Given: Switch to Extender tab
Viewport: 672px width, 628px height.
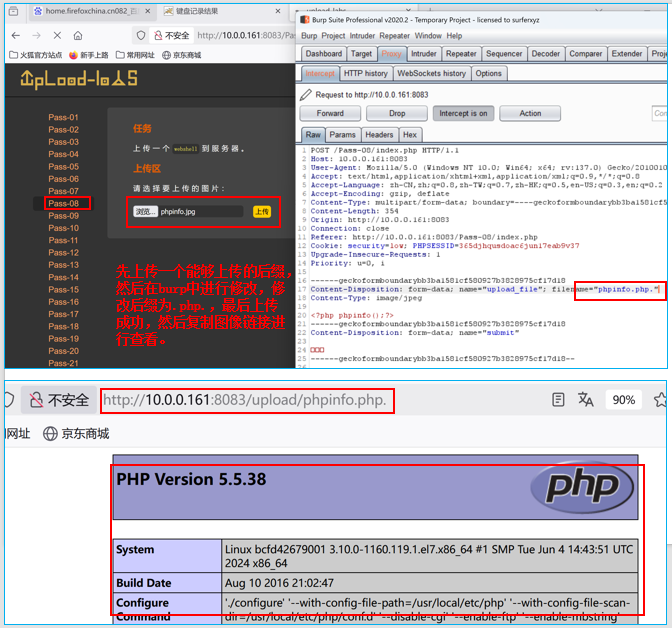Looking at the screenshot, I should 627,54.
